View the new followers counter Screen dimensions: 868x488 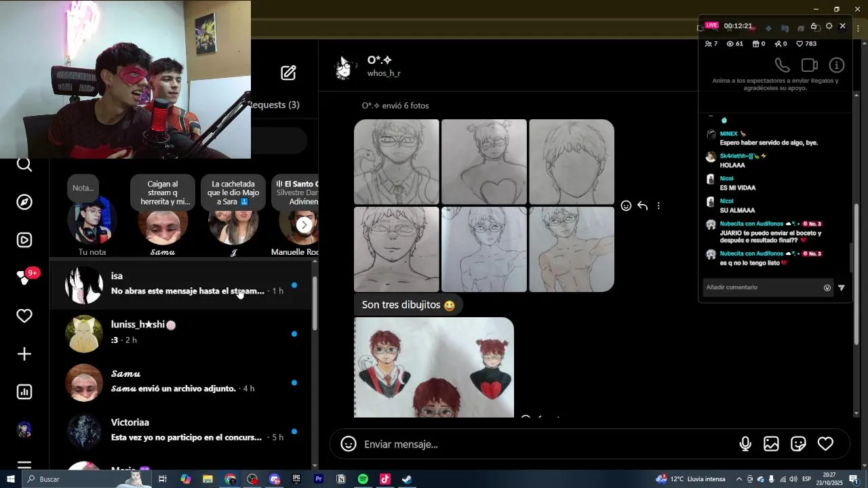781,43
